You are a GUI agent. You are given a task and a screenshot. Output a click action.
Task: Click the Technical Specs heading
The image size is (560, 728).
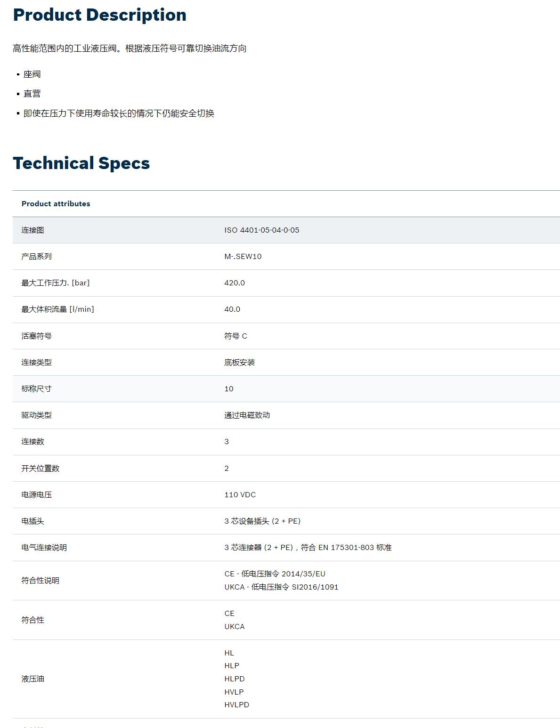pos(81,163)
